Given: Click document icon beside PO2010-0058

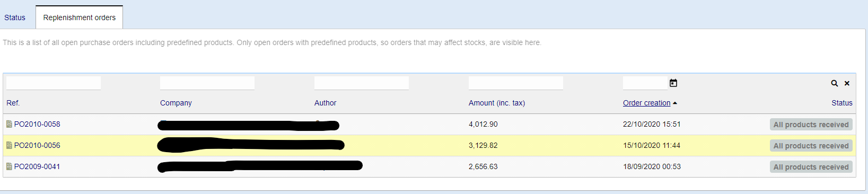Looking at the screenshot, I should (x=9, y=124).
